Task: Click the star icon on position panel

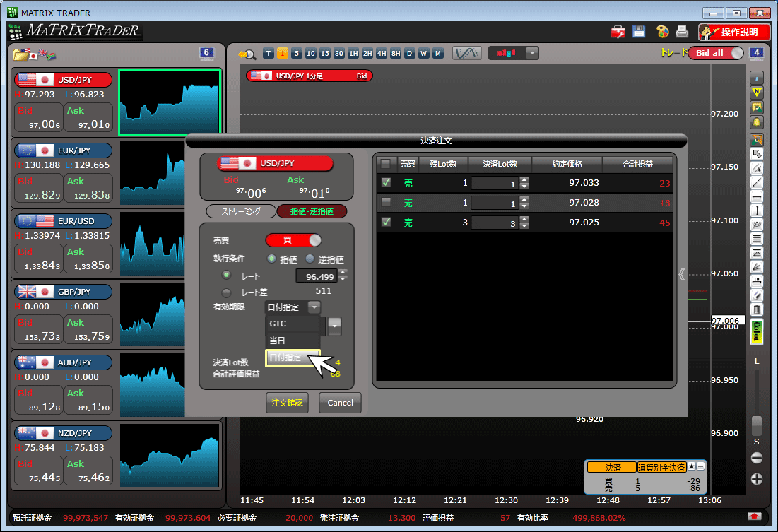Action: 692,466
